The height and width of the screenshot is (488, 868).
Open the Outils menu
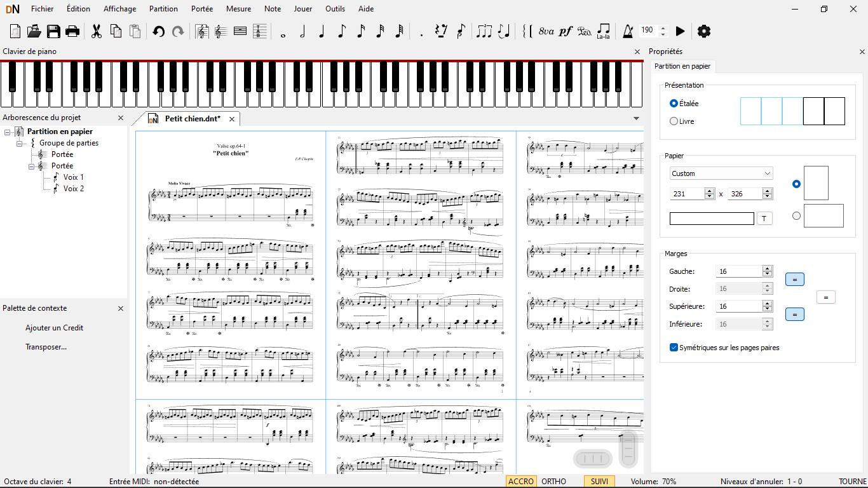[336, 9]
